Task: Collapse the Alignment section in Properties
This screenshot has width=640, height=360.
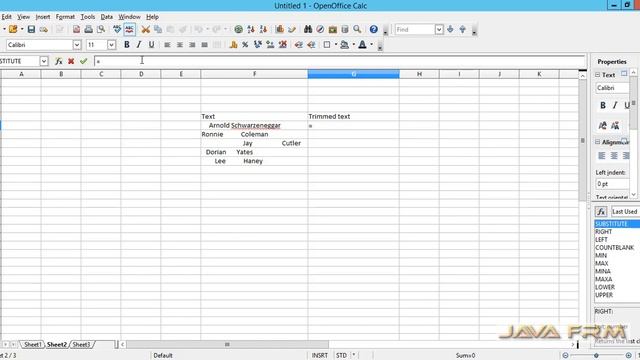Action: (598, 142)
